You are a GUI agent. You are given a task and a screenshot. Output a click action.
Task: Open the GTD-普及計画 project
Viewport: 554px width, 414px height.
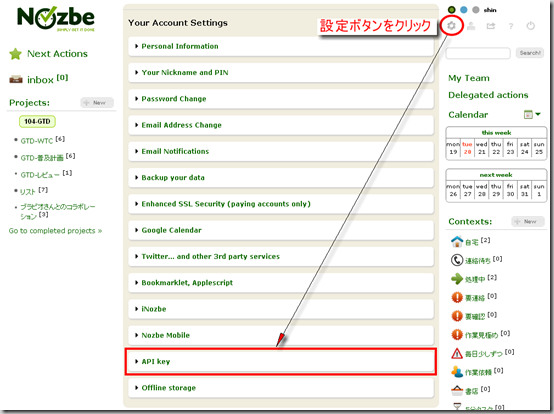click(x=42, y=158)
